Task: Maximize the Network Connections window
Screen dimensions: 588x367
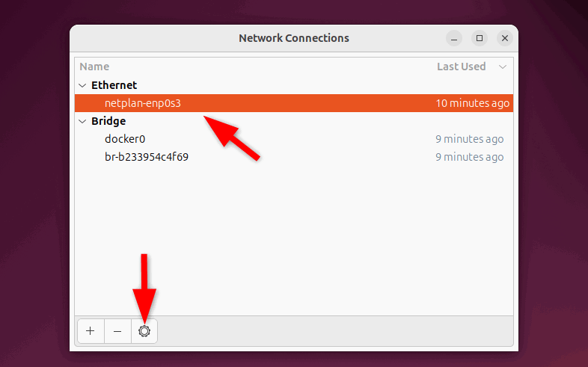Action: pyautogui.click(x=480, y=38)
